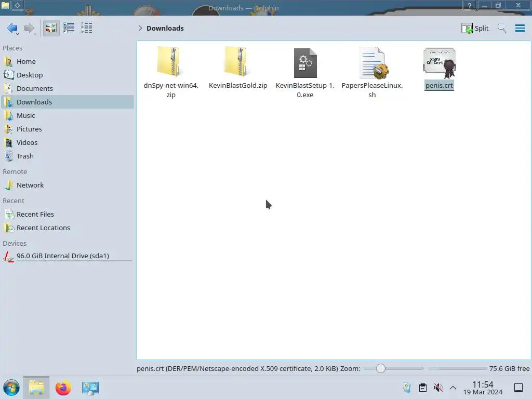Click the tray icon left of clipboard

[x=407, y=388]
